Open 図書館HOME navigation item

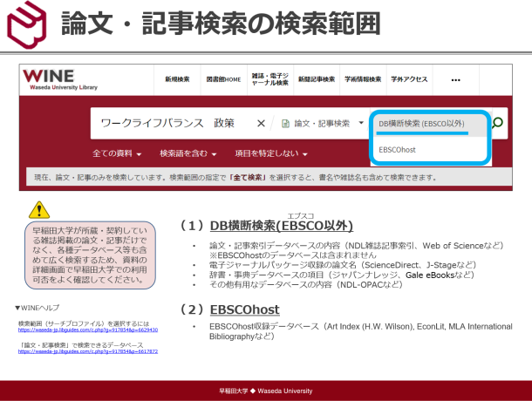pyautogui.click(x=223, y=79)
